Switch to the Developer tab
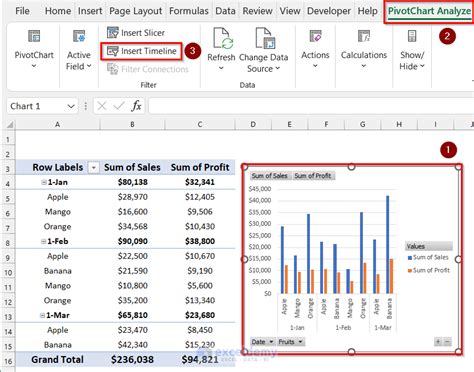 coord(329,11)
